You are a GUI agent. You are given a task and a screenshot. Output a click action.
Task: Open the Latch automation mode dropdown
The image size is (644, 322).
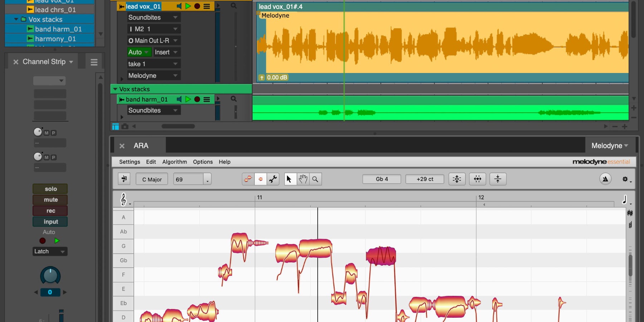point(50,252)
